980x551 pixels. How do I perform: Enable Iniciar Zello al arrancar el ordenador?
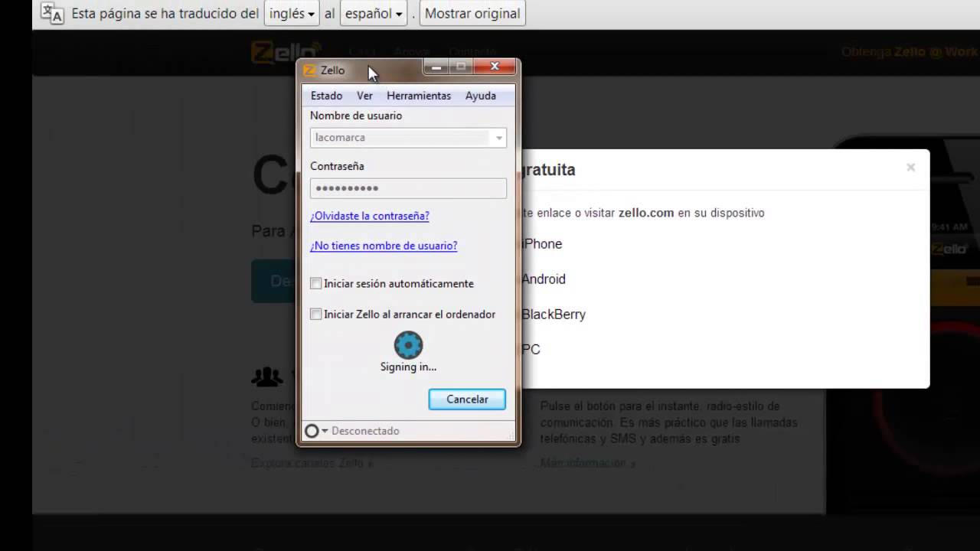[x=315, y=314]
